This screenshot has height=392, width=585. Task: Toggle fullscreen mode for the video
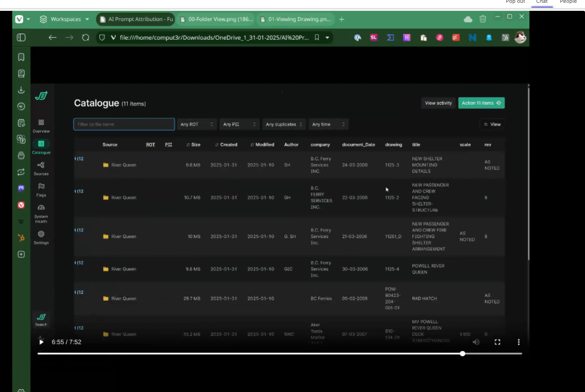pos(497,342)
